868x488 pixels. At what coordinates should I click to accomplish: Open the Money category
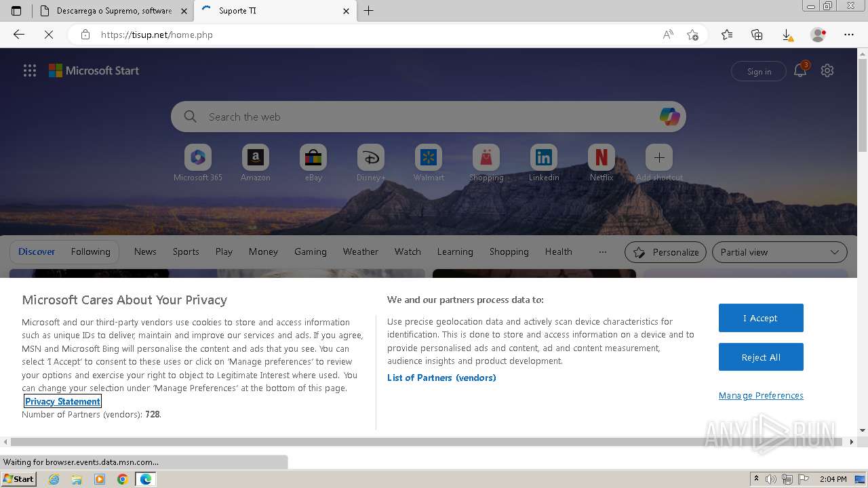point(263,251)
